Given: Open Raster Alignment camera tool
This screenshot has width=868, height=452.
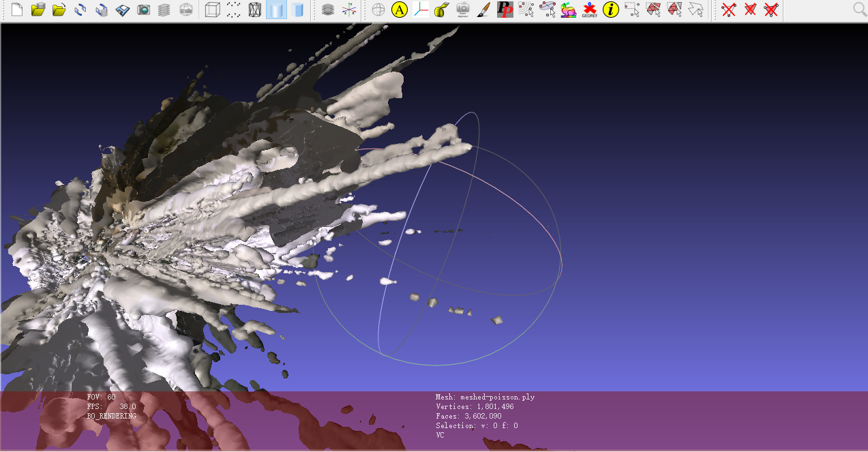Looking at the screenshot, I should point(463,10).
